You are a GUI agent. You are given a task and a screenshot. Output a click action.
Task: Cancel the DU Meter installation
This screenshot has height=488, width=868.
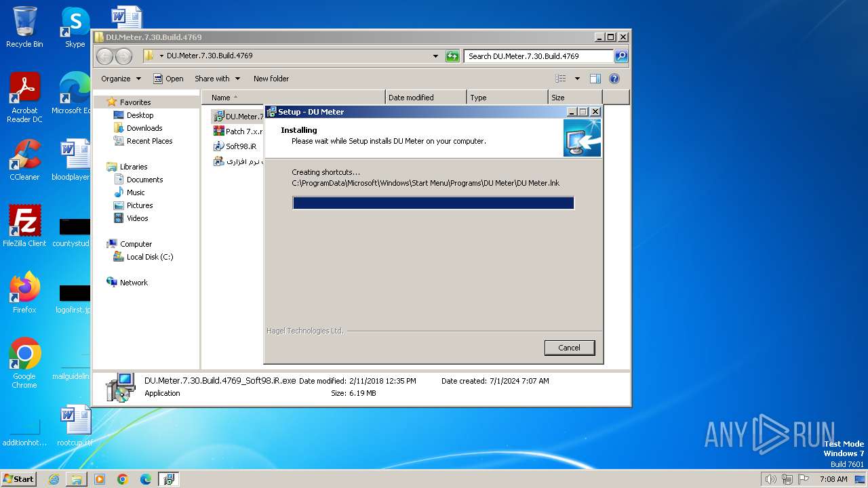tap(569, 348)
